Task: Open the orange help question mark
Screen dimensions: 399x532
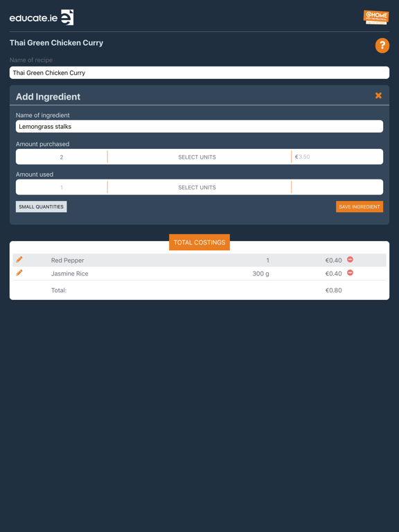Action: (382, 46)
